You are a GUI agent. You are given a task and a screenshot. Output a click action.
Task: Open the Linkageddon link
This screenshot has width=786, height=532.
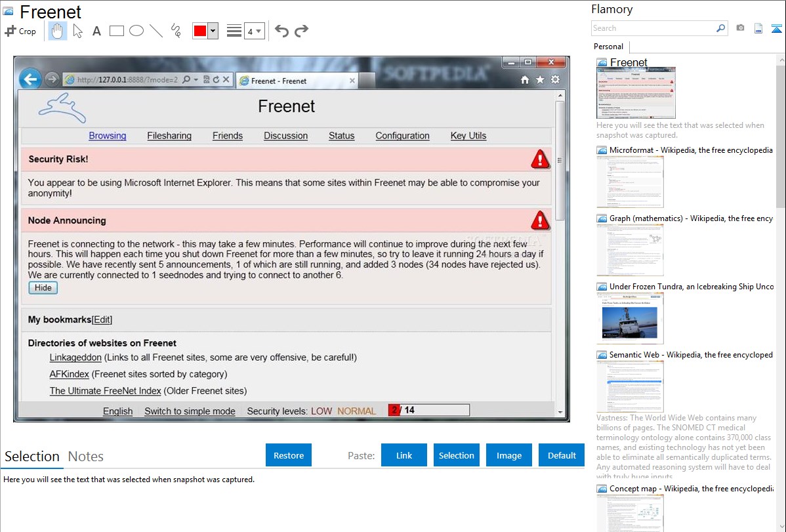pyautogui.click(x=75, y=358)
